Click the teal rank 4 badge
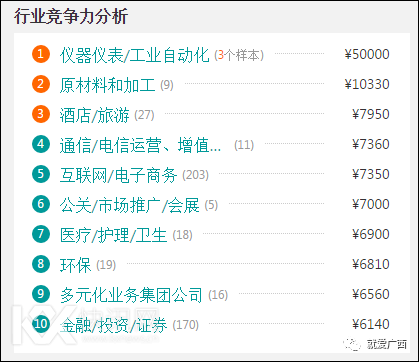The height and width of the screenshot is (362, 419). [x=41, y=144]
